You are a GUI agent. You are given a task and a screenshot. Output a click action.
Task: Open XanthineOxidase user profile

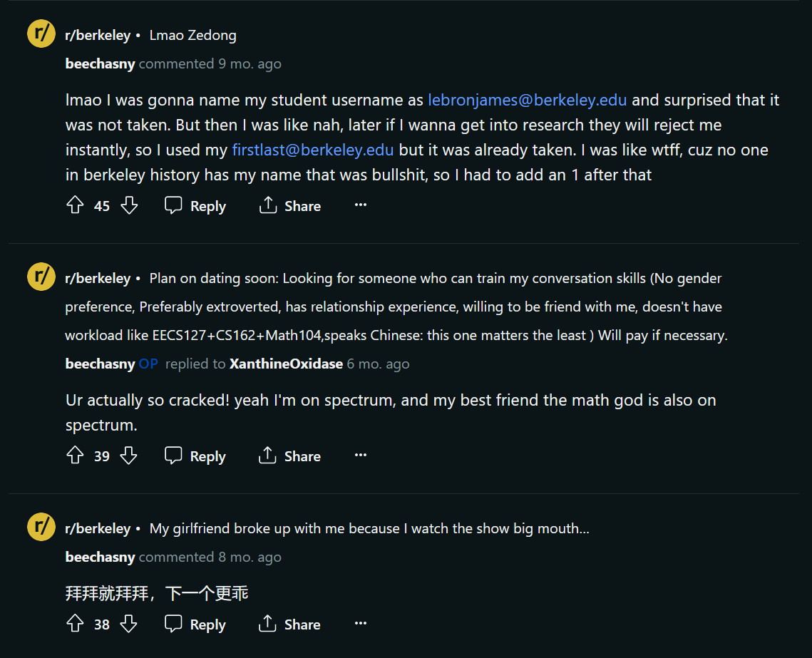286,364
